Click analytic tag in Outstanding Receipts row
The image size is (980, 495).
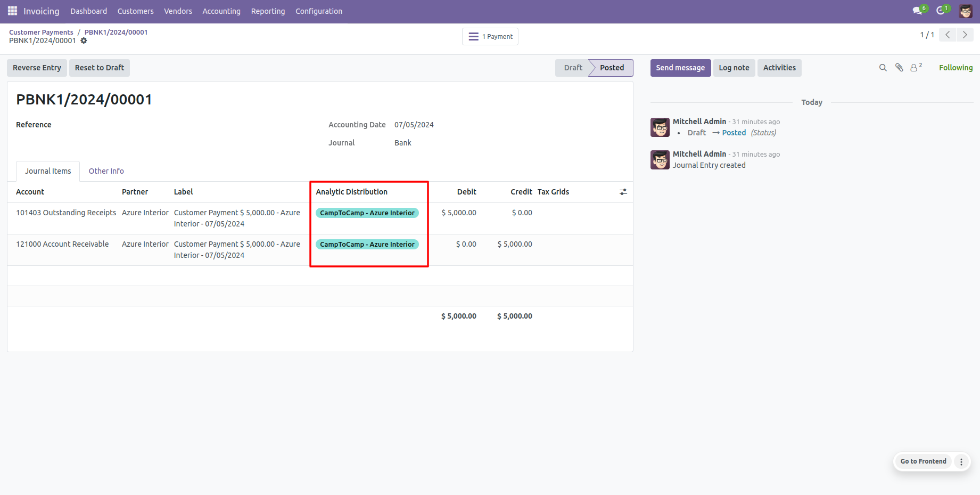click(367, 213)
